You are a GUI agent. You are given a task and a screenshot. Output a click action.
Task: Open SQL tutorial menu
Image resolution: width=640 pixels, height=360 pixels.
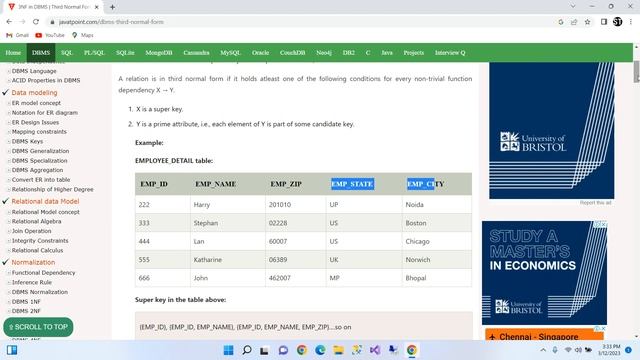(x=67, y=53)
